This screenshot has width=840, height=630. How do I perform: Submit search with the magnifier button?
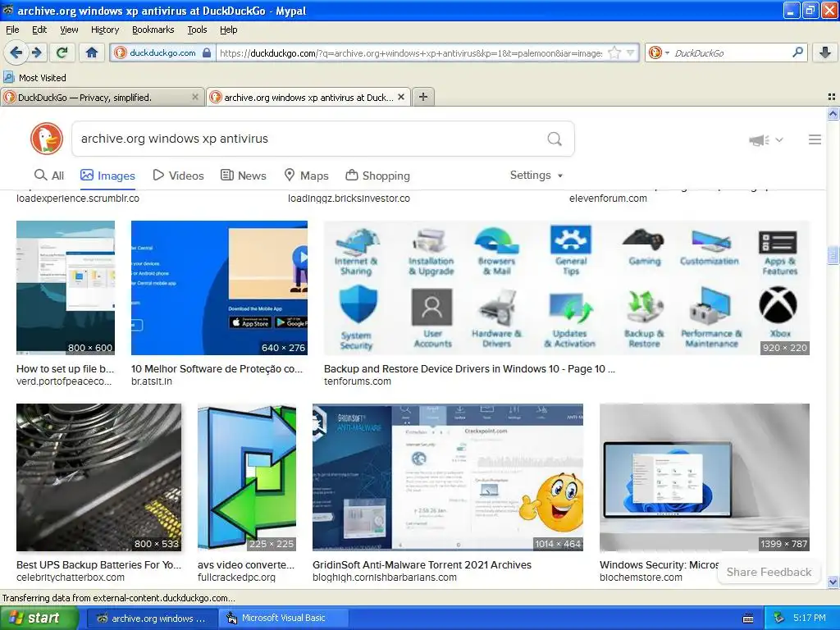point(555,139)
